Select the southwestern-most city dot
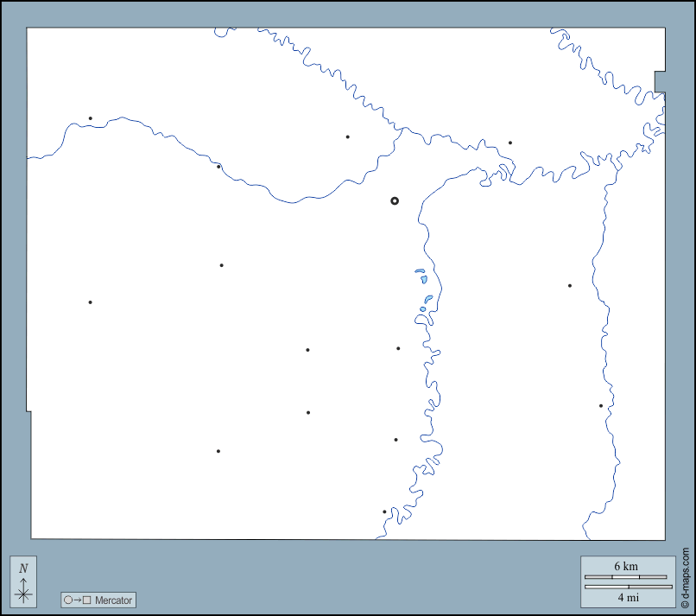This screenshot has width=696, height=616. pos(218,451)
